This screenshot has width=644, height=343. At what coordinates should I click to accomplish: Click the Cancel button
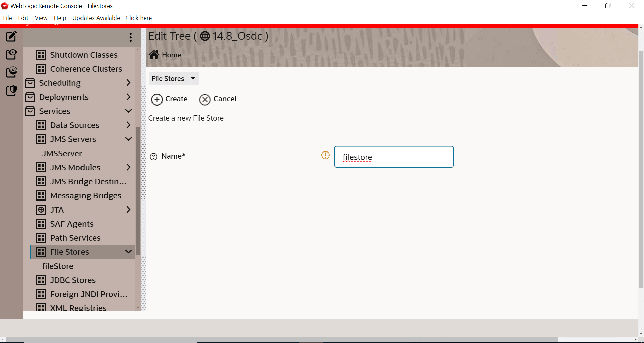(x=218, y=99)
